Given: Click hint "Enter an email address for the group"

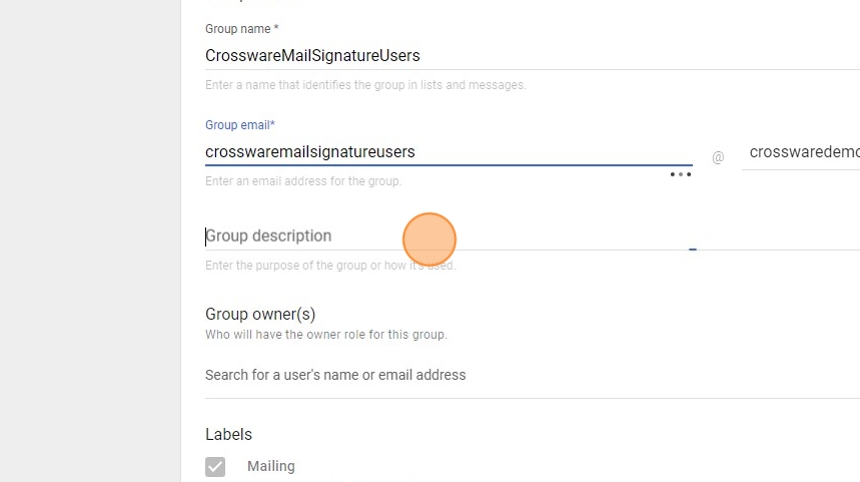Looking at the screenshot, I should click(303, 181).
